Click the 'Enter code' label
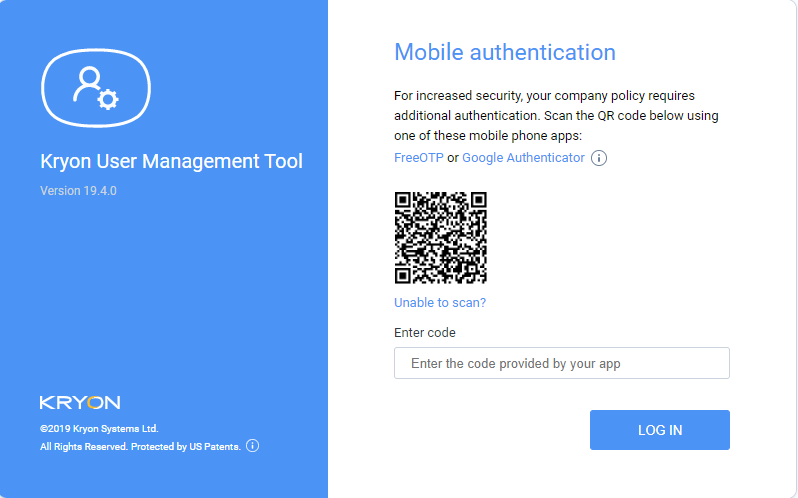The height and width of the screenshot is (498, 798). (x=424, y=333)
